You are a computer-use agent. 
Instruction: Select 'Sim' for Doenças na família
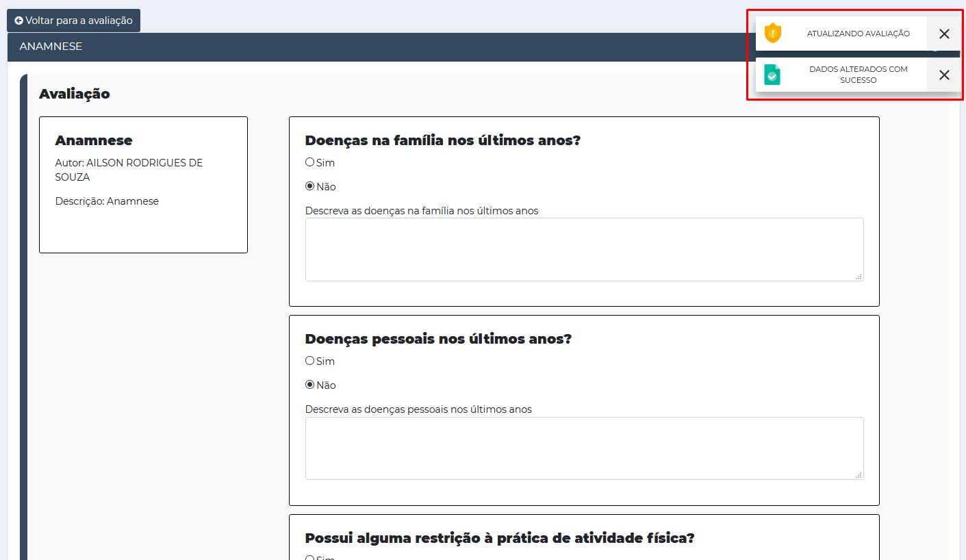310,162
